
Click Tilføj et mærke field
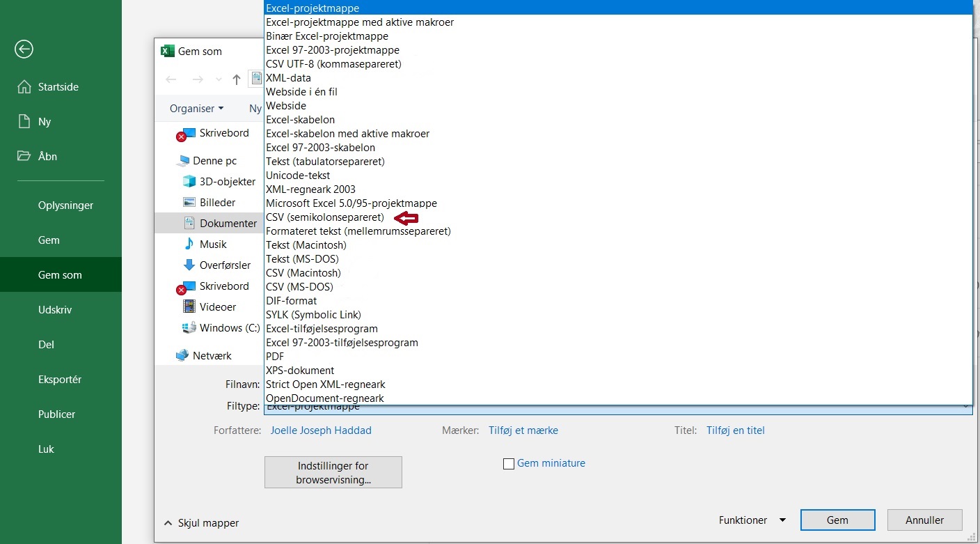[x=523, y=430]
